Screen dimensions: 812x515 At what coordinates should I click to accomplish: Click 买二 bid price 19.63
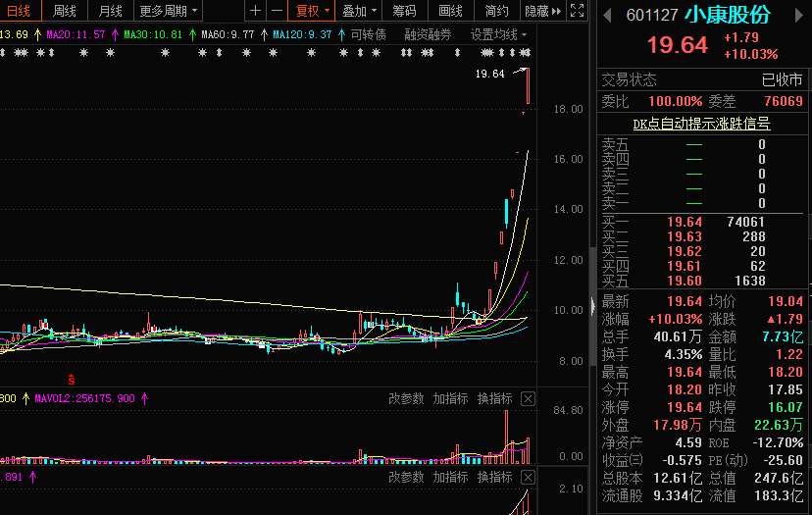pyautogui.click(x=685, y=236)
